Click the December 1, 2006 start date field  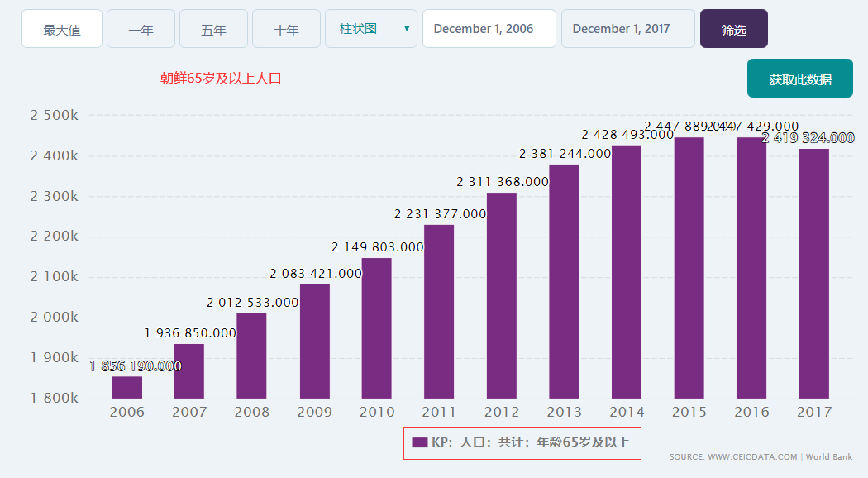489,28
